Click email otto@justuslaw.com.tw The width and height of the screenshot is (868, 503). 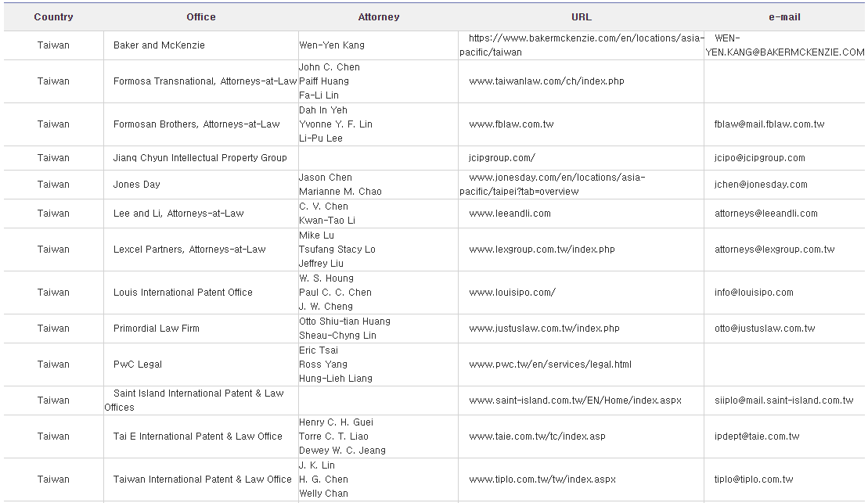[765, 329]
